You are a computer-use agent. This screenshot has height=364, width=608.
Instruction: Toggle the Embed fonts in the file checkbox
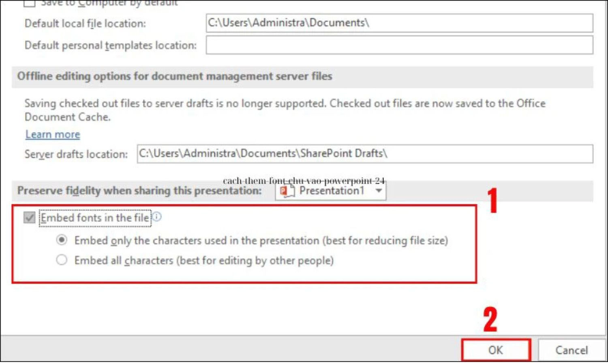(29, 218)
